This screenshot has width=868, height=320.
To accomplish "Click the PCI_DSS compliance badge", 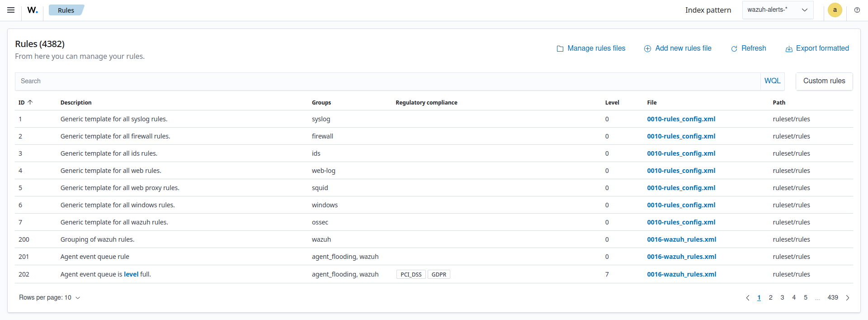I will point(411,275).
